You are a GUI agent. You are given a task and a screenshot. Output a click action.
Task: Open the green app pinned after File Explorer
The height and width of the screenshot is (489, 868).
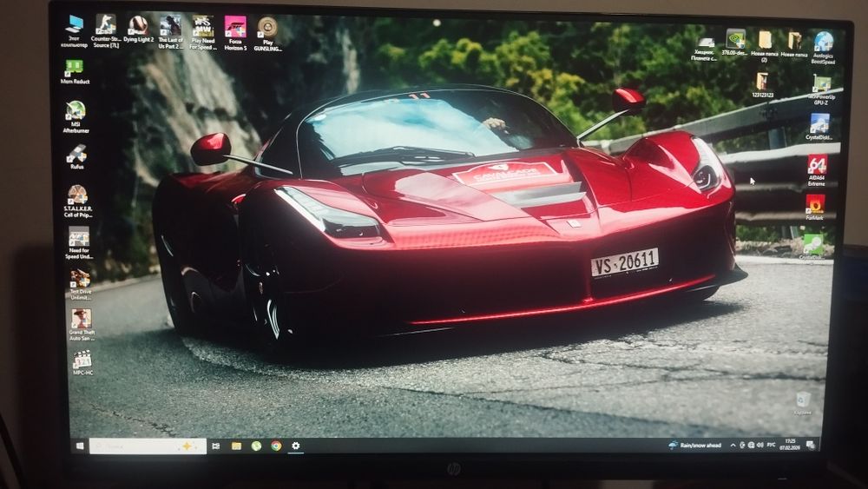tap(256, 446)
